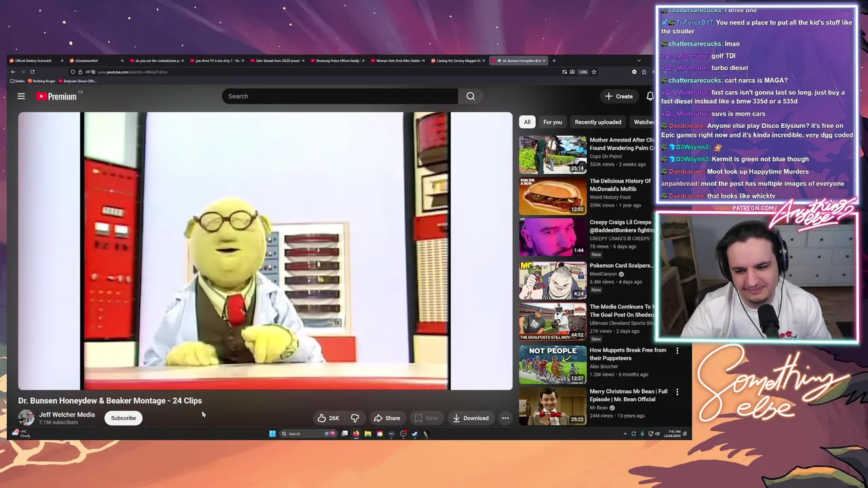The width and height of the screenshot is (868, 488).
Task: Go back in browser history
Action: [x=13, y=72]
